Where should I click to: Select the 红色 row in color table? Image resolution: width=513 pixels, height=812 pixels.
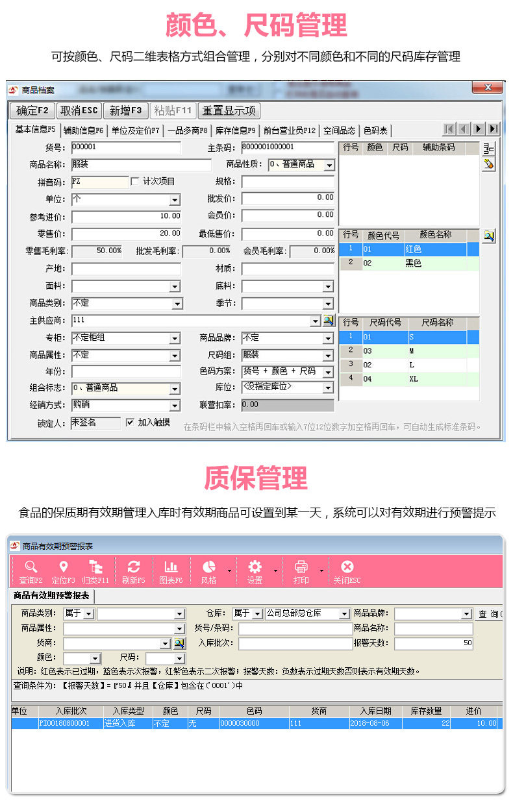pos(409,249)
